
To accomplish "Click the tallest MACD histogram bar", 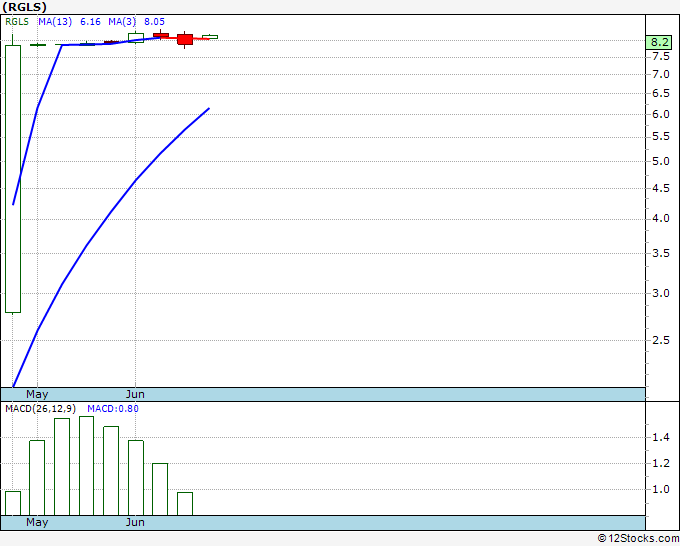I will (x=86, y=466).
